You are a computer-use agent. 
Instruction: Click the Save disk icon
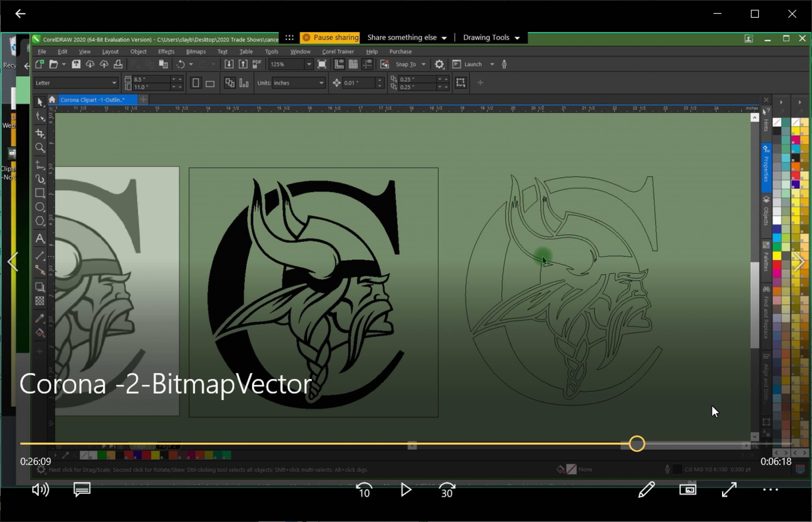[76, 64]
